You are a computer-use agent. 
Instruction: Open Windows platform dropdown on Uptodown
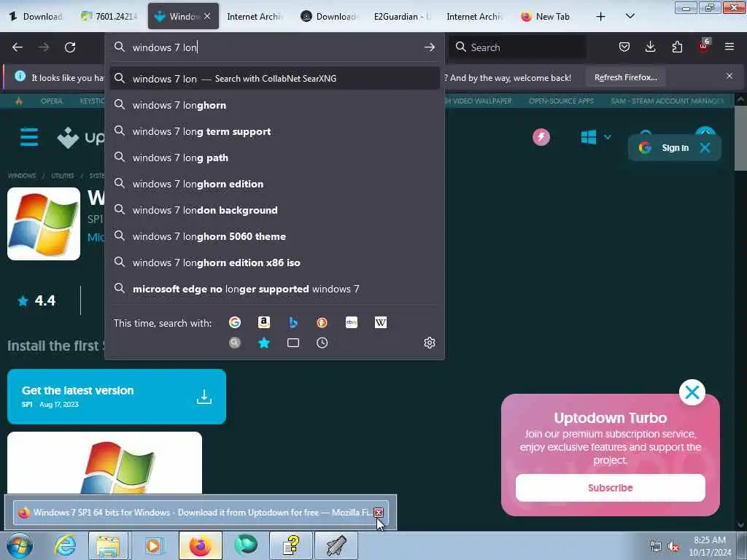[595, 137]
